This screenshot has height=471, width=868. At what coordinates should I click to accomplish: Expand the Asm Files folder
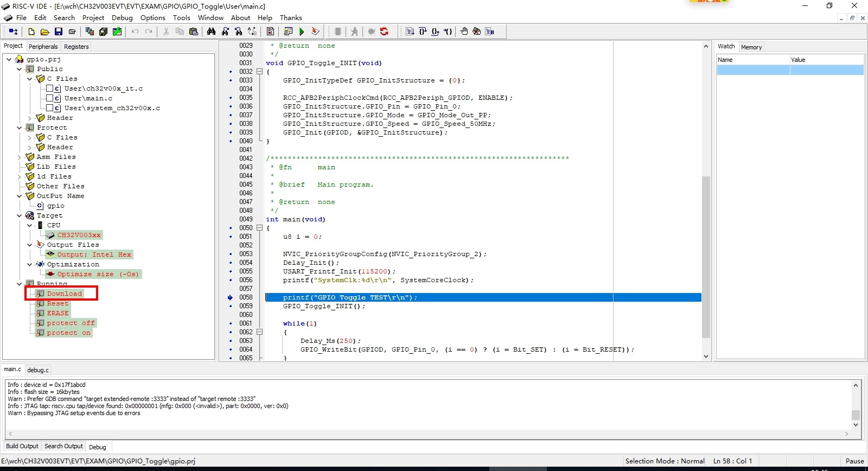click(20, 157)
